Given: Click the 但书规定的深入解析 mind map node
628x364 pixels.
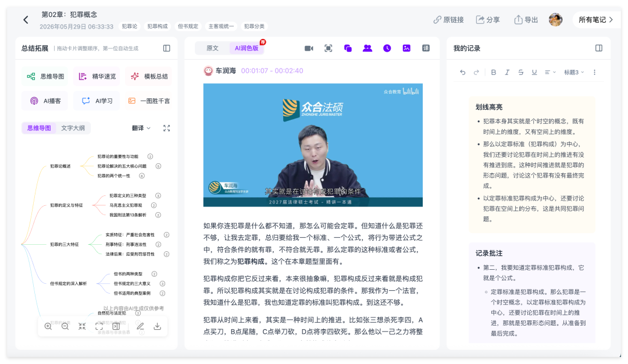Looking at the screenshot, I should click(x=68, y=284).
